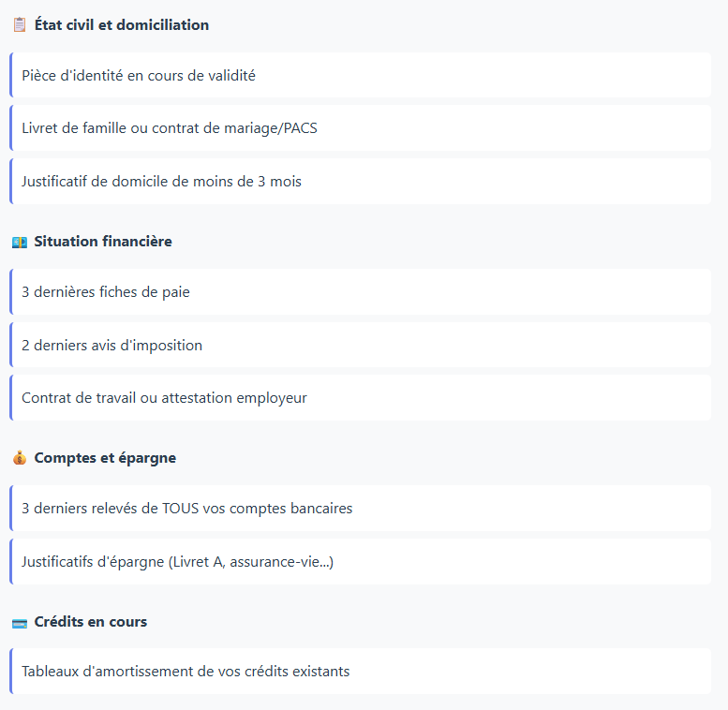
Task: Select the 3 dernières fiches de paie item
Action: 106,292
